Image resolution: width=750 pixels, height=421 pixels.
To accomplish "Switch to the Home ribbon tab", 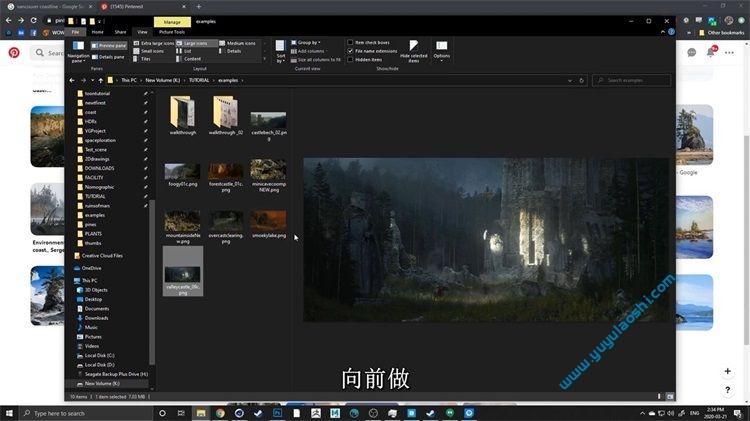I will click(98, 32).
